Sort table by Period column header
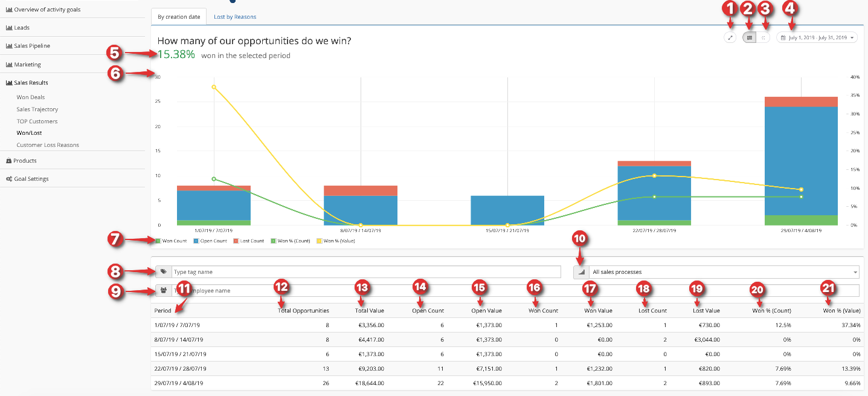This screenshot has width=868, height=396. point(162,311)
